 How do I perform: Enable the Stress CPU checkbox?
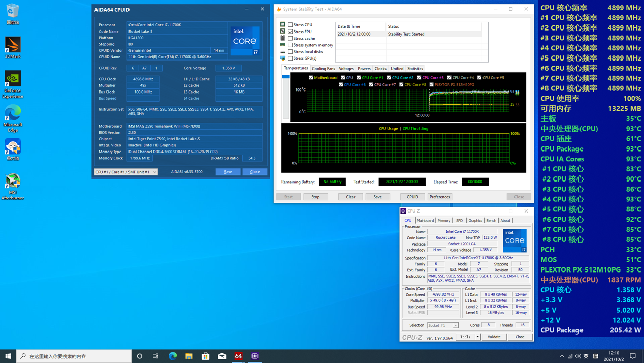pos(291,24)
